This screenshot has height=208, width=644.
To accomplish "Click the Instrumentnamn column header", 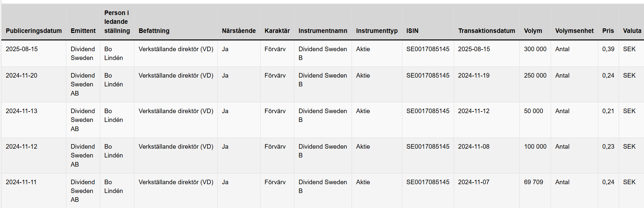I will pos(323,31).
